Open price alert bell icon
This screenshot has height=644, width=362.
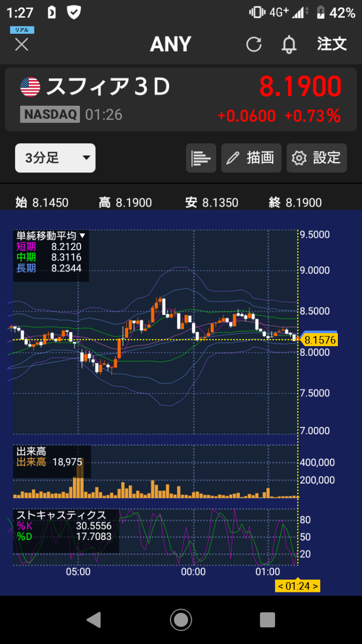coord(289,44)
